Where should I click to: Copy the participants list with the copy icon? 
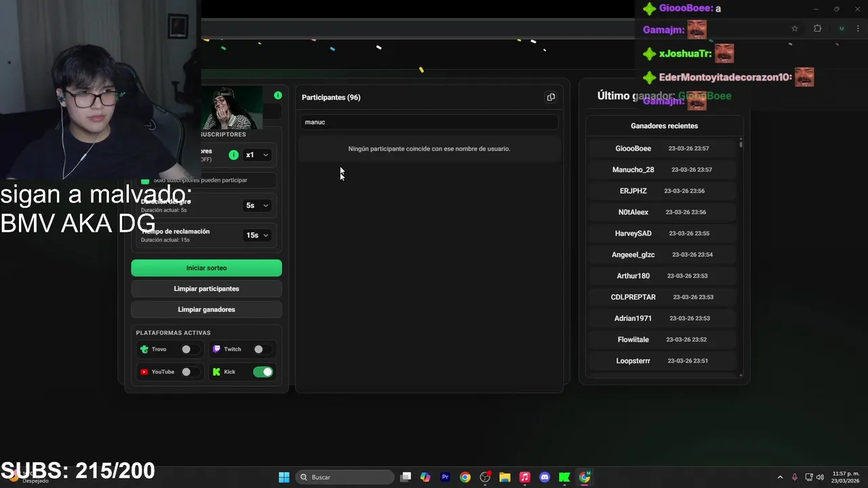click(551, 97)
